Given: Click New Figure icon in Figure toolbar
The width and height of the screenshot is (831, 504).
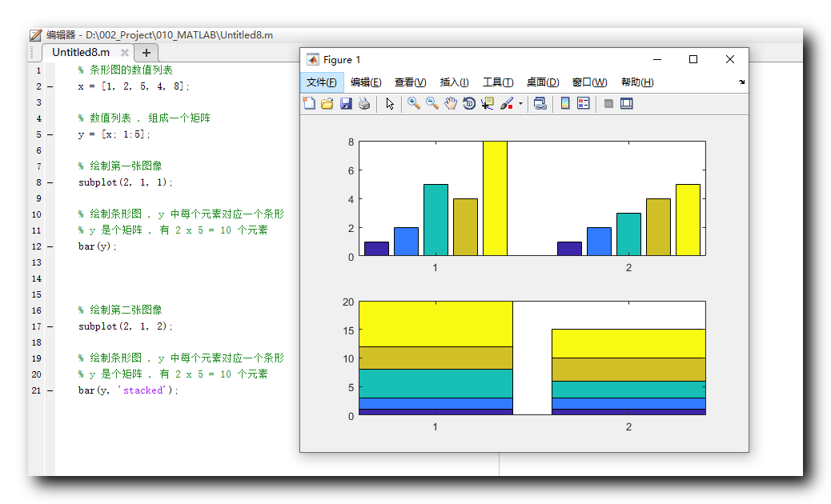Looking at the screenshot, I should (309, 103).
